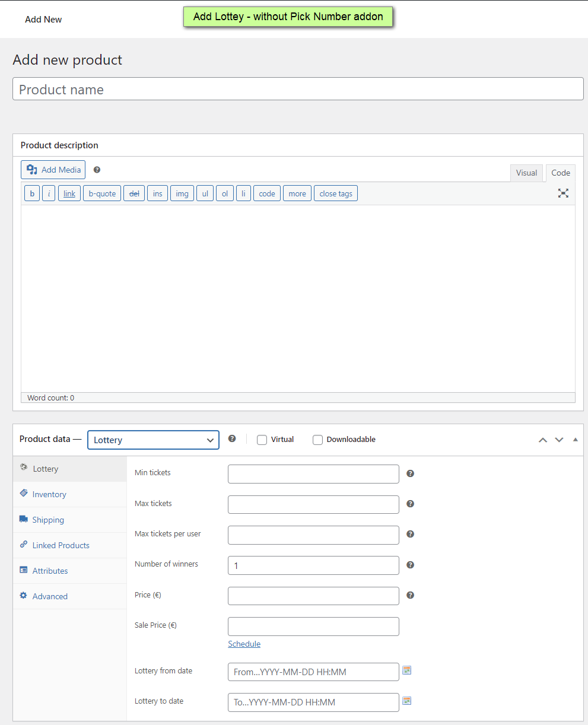
Task: Move Product data panel up
Action: coord(542,440)
